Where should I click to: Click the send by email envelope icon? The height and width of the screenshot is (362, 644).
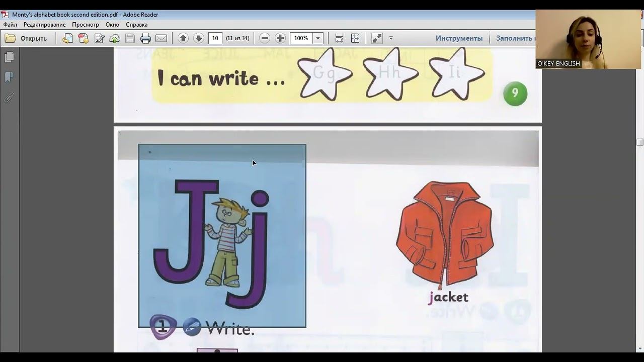pyautogui.click(x=161, y=38)
